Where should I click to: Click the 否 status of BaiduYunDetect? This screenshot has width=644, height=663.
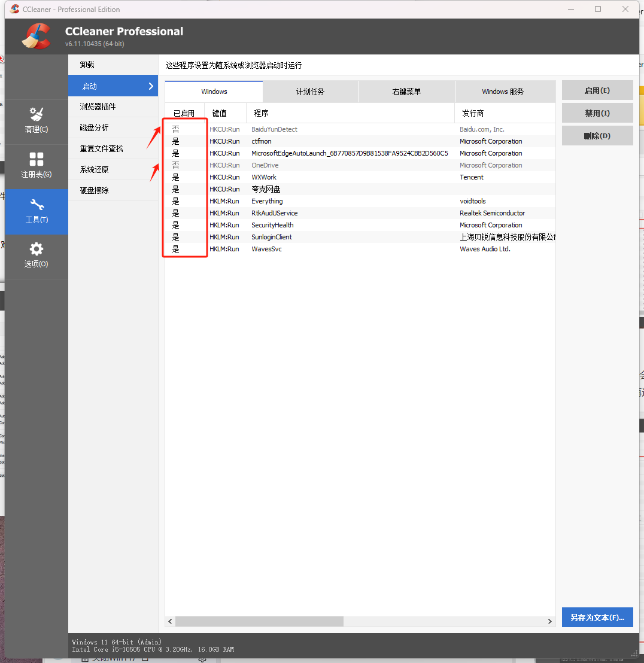pyautogui.click(x=175, y=129)
